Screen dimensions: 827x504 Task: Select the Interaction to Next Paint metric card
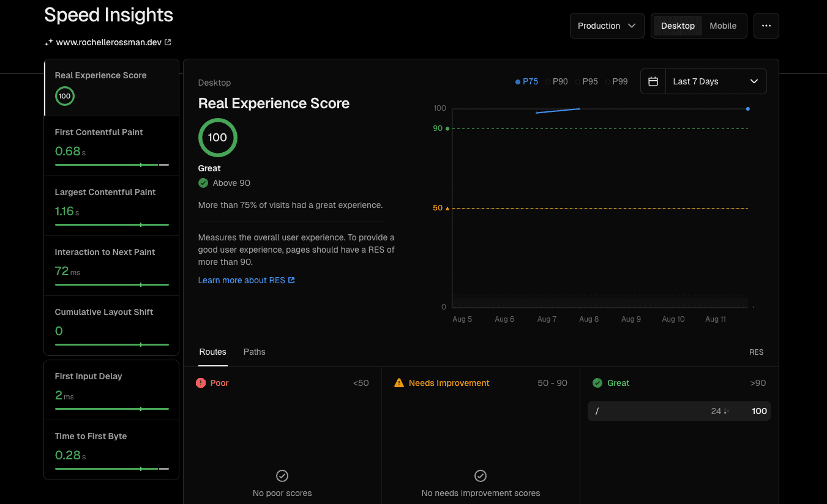pyautogui.click(x=111, y=266)
